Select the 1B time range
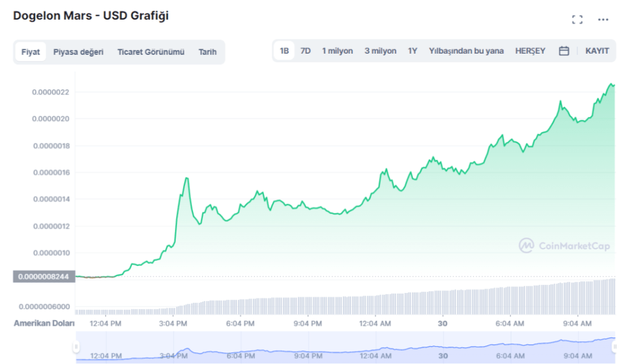 (x=284, y=51)
